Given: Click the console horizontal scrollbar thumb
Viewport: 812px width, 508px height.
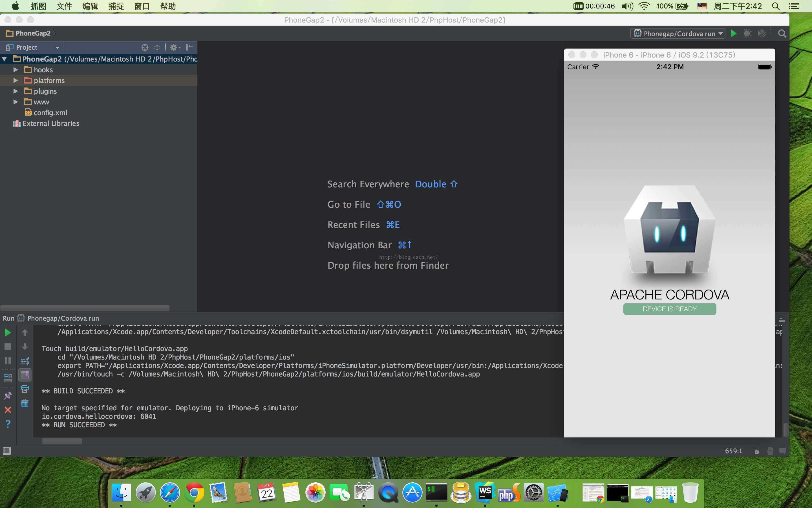Looking at the screenshot, I should 62,441.
